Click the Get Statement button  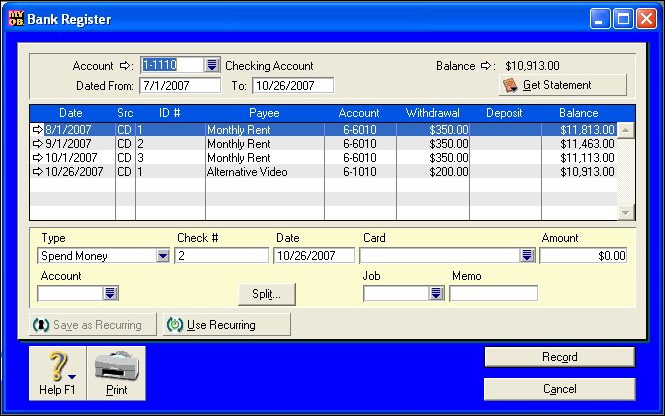pyautogui.click(x=563, y=85)
